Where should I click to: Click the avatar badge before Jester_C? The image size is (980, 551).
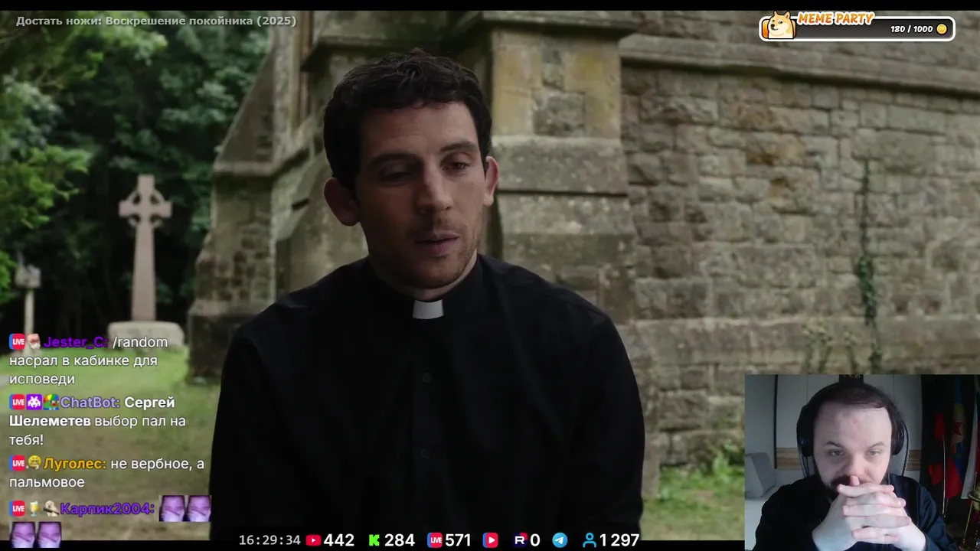click(x=34, y=342)
